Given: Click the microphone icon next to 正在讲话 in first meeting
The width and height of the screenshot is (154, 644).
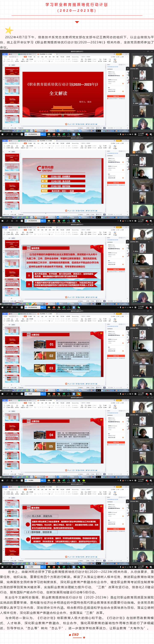Looking at the screenshot, I should click(x=127, y=69).
